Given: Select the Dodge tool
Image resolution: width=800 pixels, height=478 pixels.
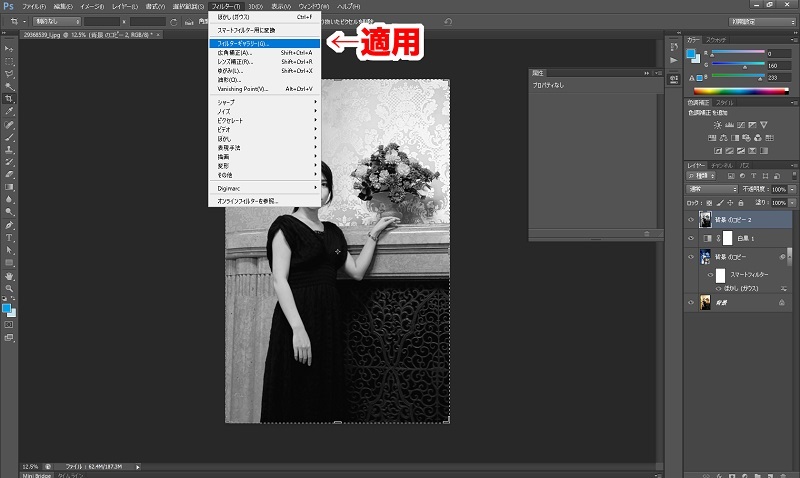Looking at the screenshot, I should [x=9, y=212].
